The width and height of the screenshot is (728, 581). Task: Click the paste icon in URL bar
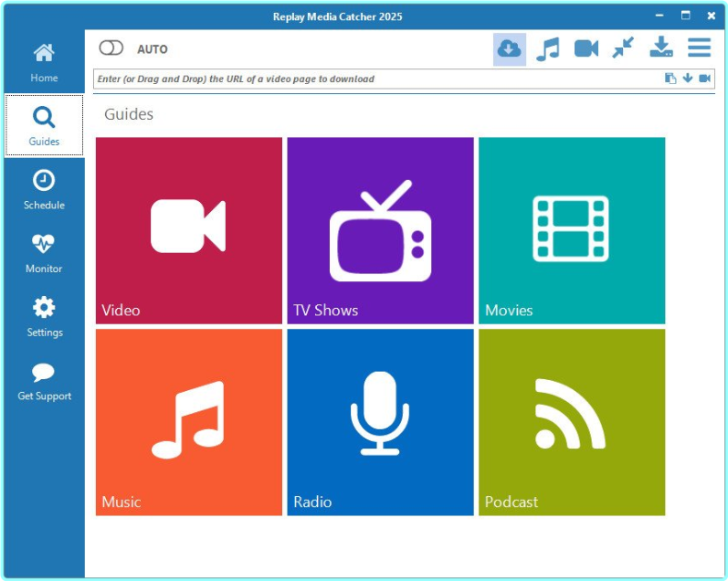pos(670,79)
